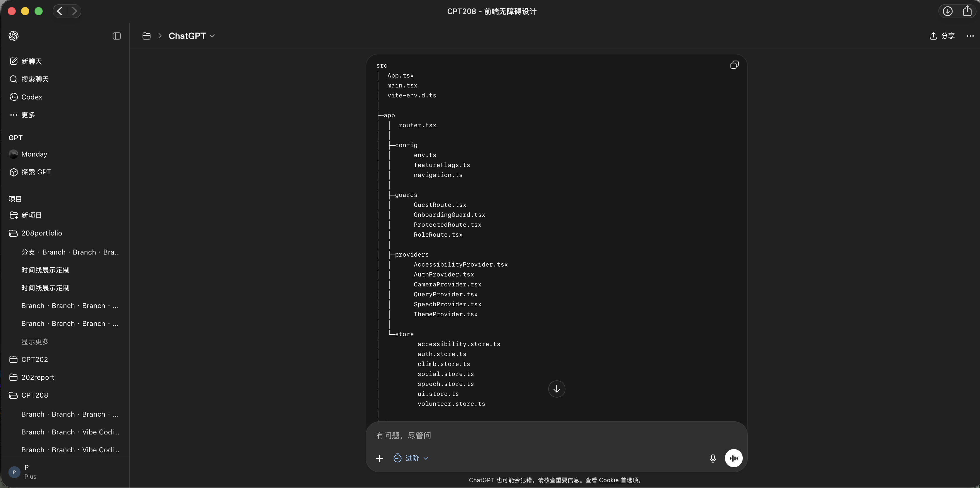Click the microphone dictation icon

(713, 458)
